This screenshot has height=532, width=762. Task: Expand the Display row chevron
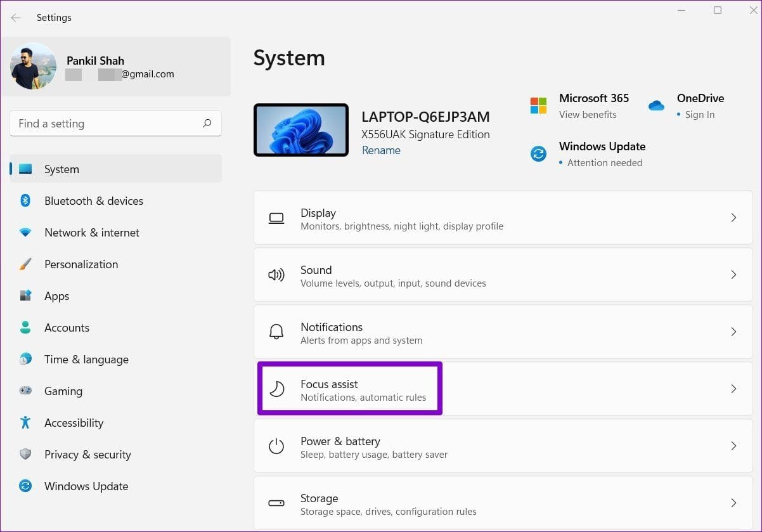(x=733, y=217)
